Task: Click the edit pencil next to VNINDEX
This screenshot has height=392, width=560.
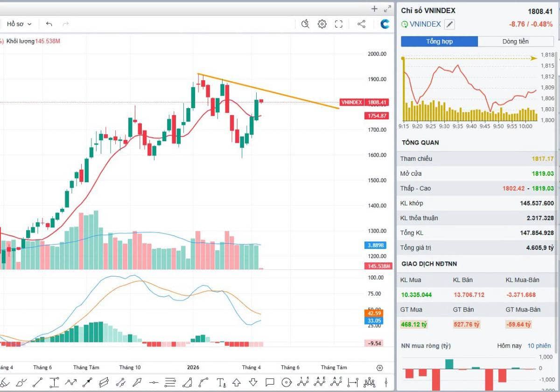Action: tap(449, 24)
